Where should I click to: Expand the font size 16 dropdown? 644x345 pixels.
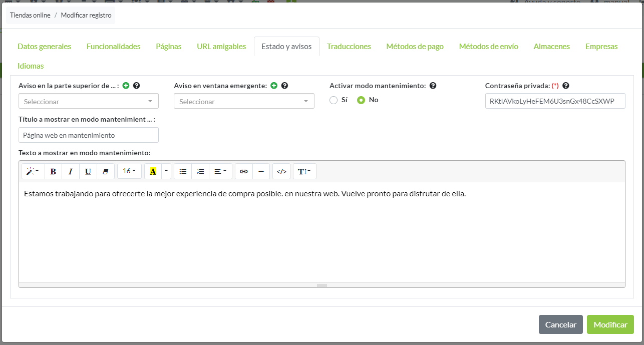pos(129,171)
